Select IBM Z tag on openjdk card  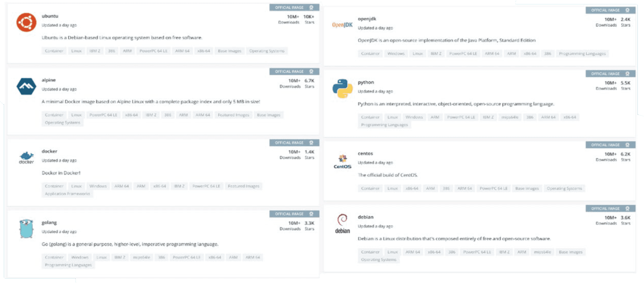click(x=436, y=54)
